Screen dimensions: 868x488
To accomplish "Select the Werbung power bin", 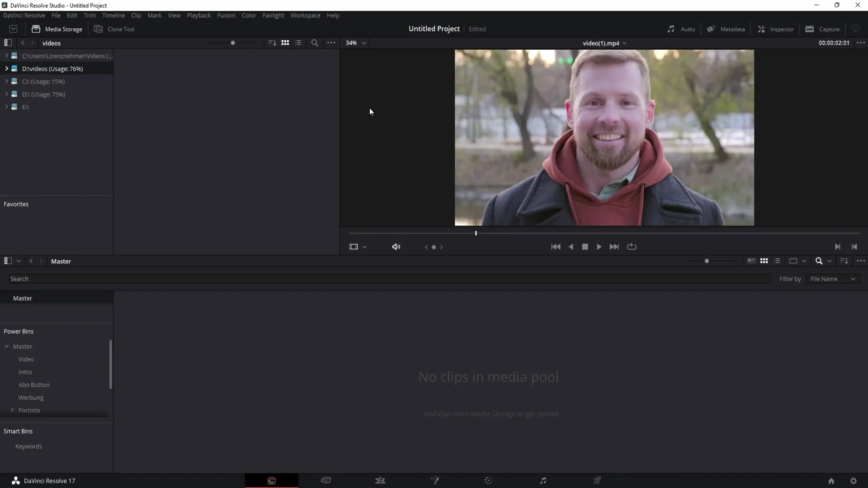I will [x=30, y=398].
